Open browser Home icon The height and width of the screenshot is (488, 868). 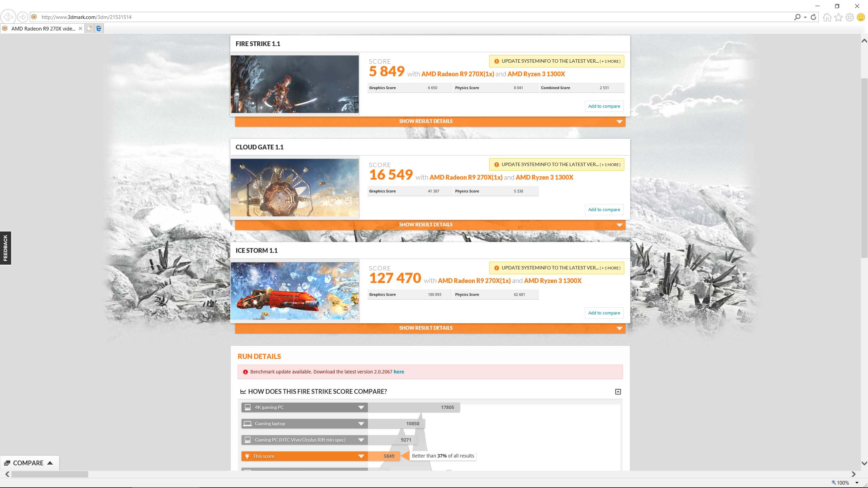(x=827, y=17)
